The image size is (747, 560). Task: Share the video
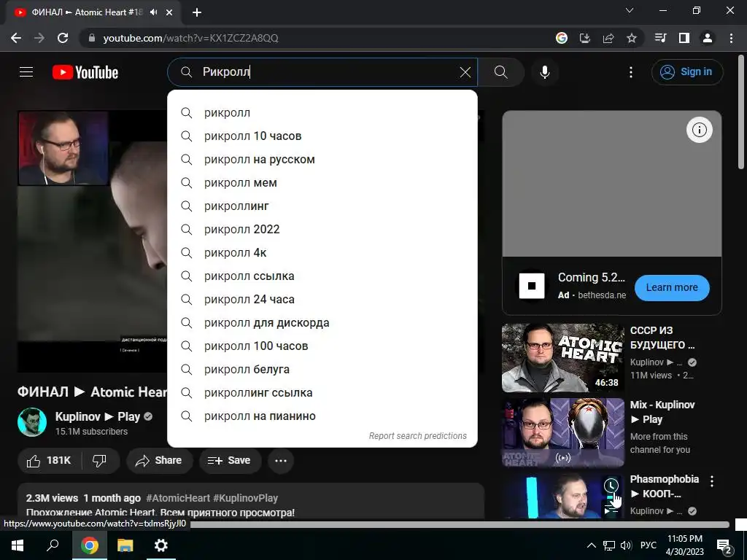159,461
